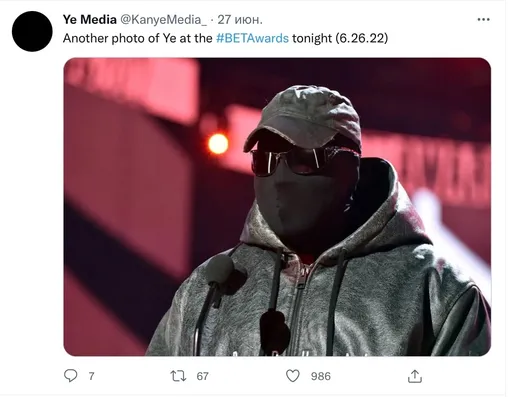Click the 'tonight (6.26.22)' caption text
The width and height of the screenshot is (510, 397).
coord(340,38)
